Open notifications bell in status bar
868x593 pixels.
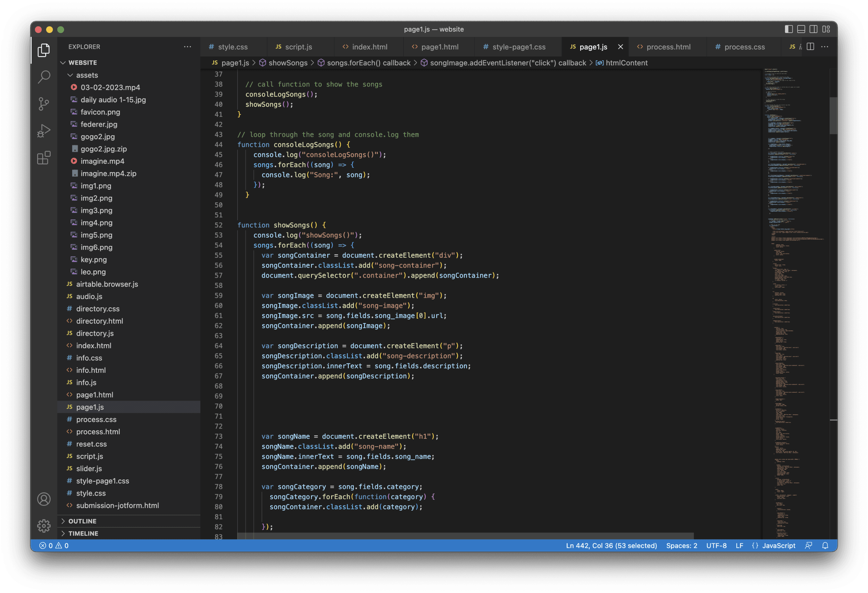click(825, 546)
